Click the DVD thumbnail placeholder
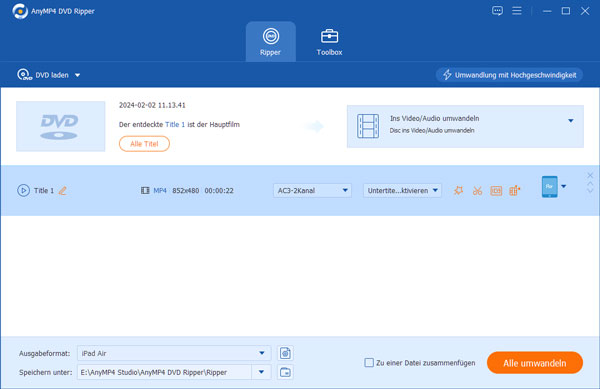 pyautogui.click(x=60, y=126)
